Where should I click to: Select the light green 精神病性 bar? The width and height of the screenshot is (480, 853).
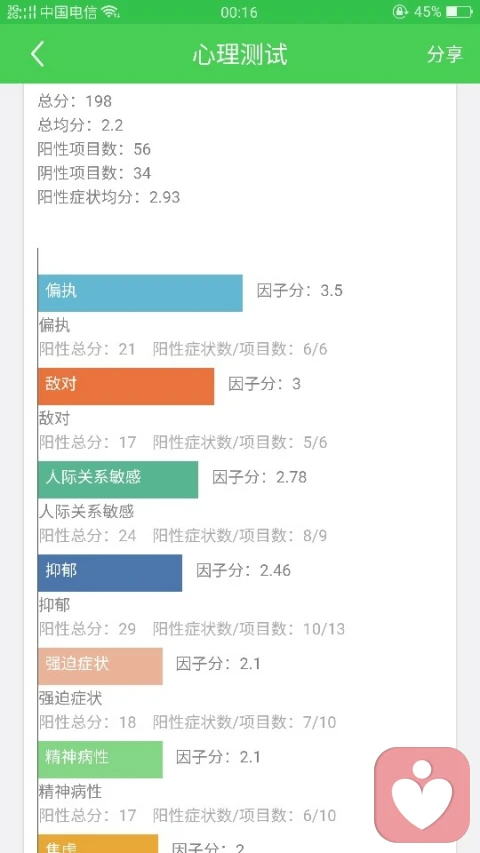pyautogui.click(x=100, y=759)
